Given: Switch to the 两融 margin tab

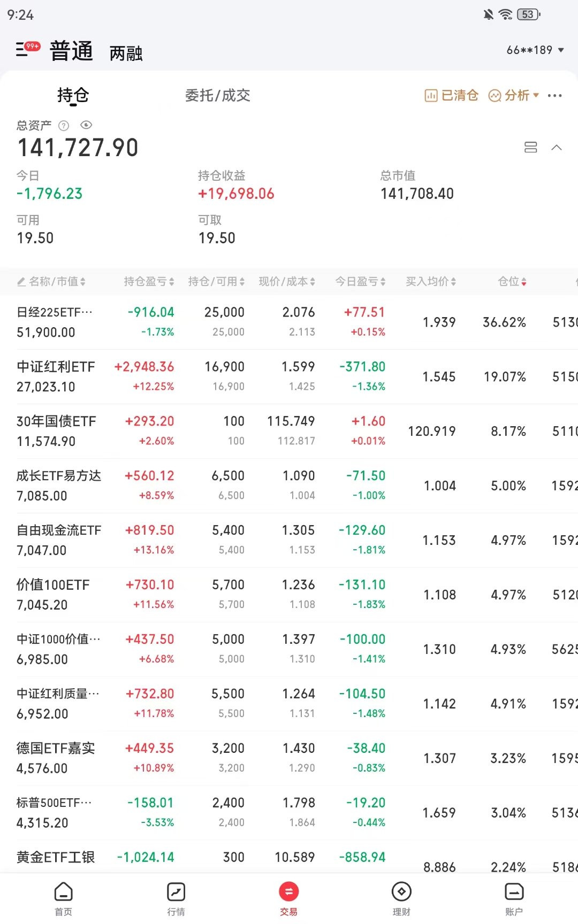Looking at the screenshot, I should [x=126, y=53].
